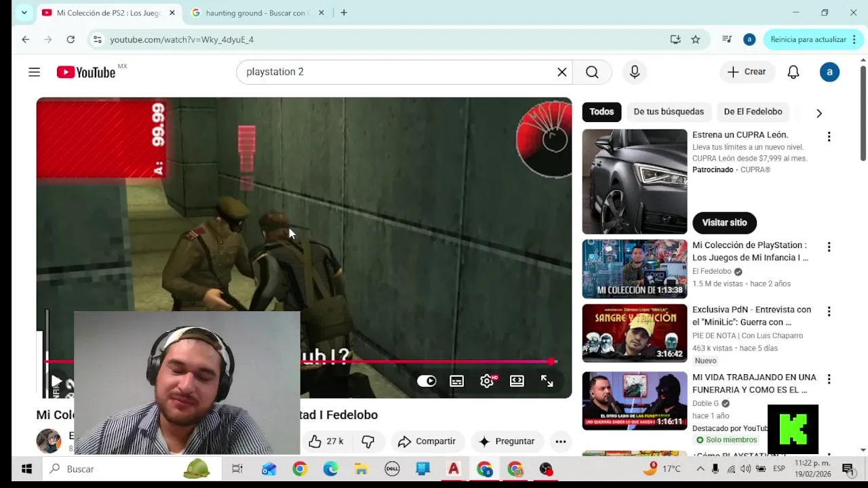
Task: Toggle the autoplay switch in player
Action: (x=427, y=381)
